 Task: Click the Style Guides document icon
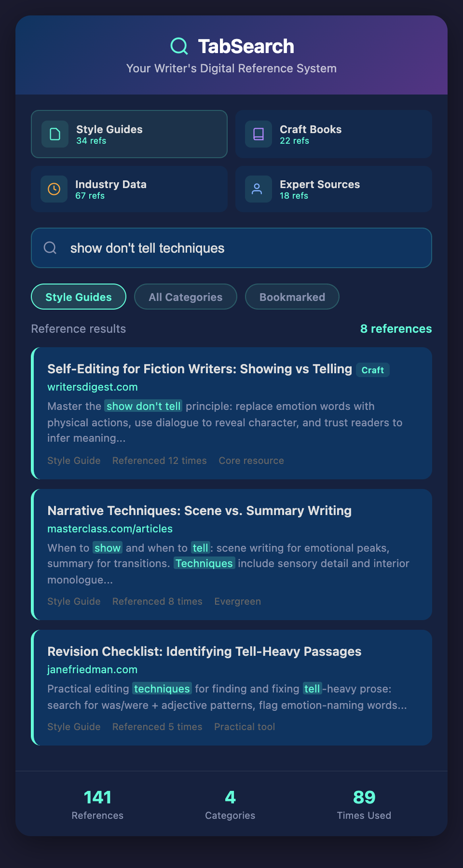55,134
